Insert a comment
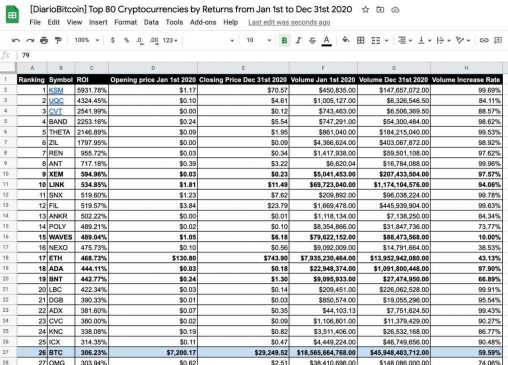The height and width of the screenshot is (365, 508). click(498, 40)
